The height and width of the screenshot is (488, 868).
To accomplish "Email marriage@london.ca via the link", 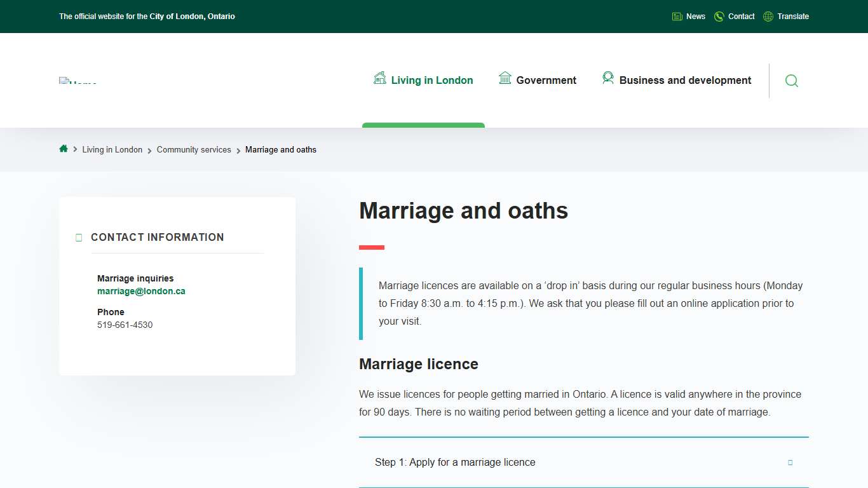I will (141, 290).
